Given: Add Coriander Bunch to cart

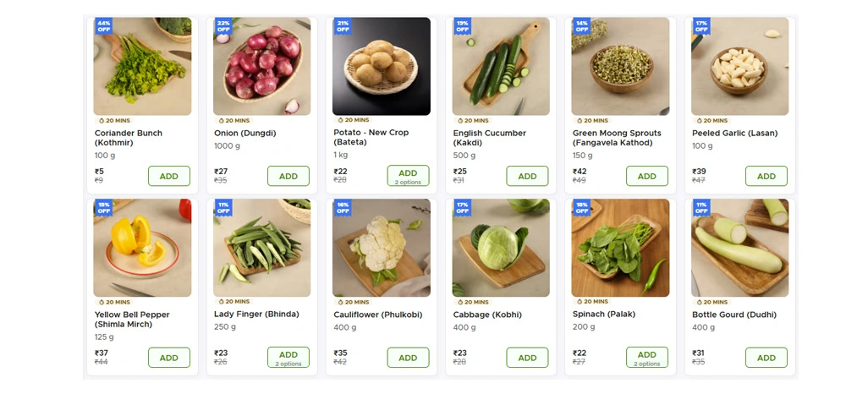Looking at the screenshot, I should (169, 176).
